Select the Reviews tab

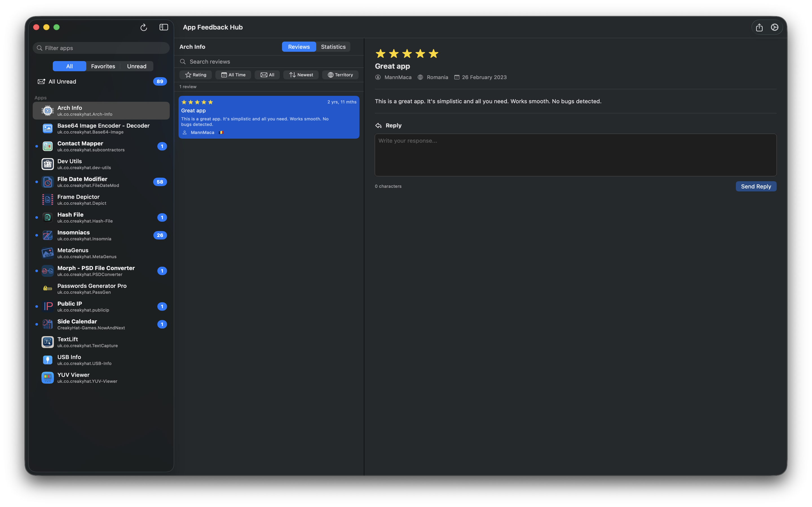point(299,46)
